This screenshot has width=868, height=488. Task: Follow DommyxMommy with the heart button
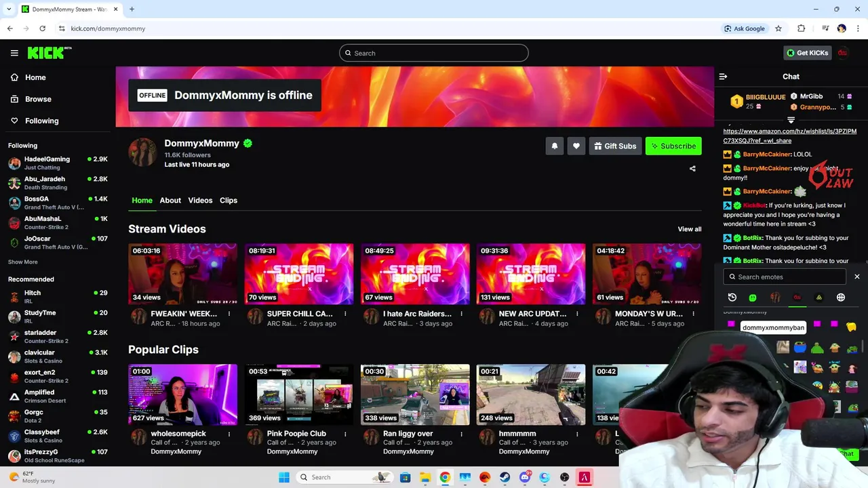[576, 146]
